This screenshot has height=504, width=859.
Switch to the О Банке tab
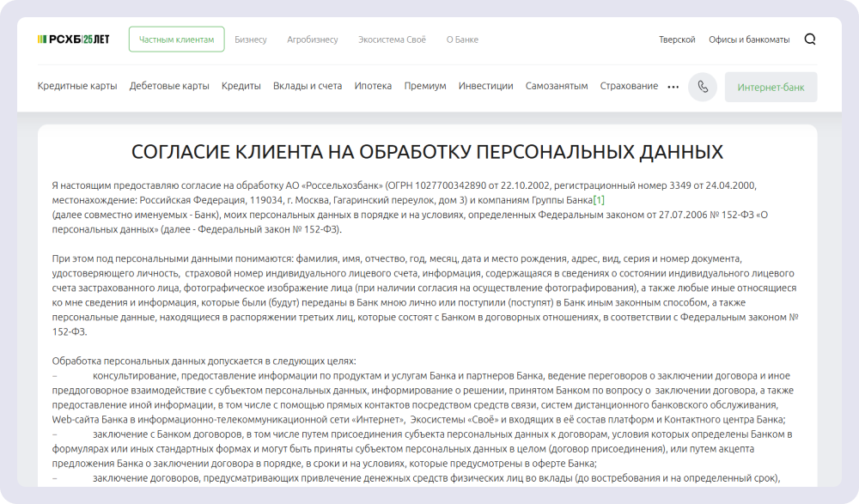click(x=463, y=39)
